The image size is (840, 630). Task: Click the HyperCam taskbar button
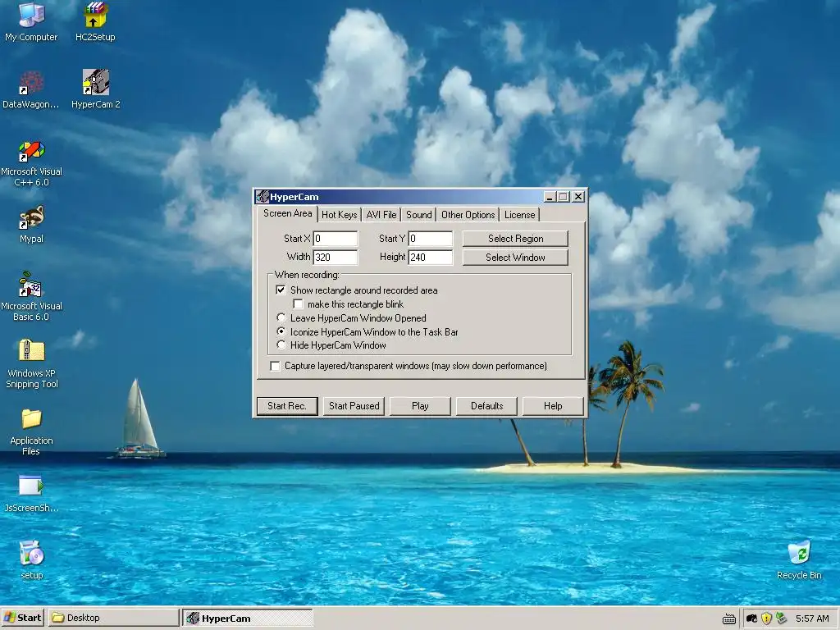248,619
